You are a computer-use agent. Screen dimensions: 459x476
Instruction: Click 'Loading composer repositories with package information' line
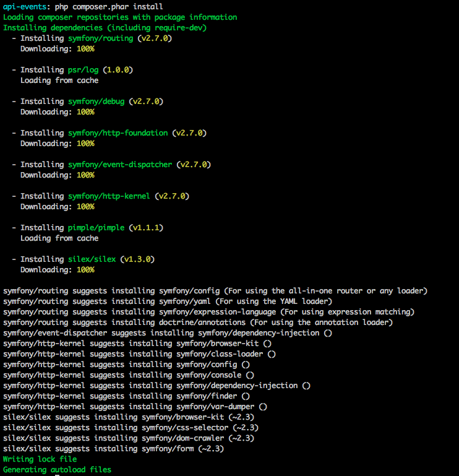[120, 17]
